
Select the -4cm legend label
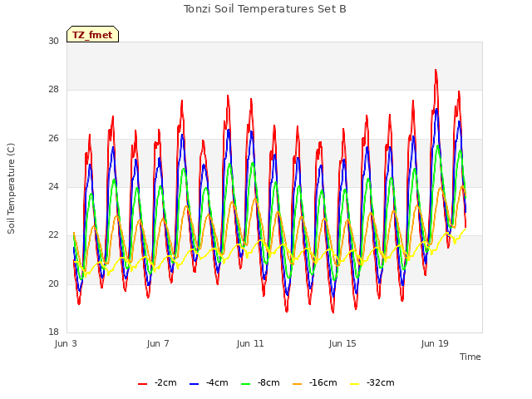[217, 383]
